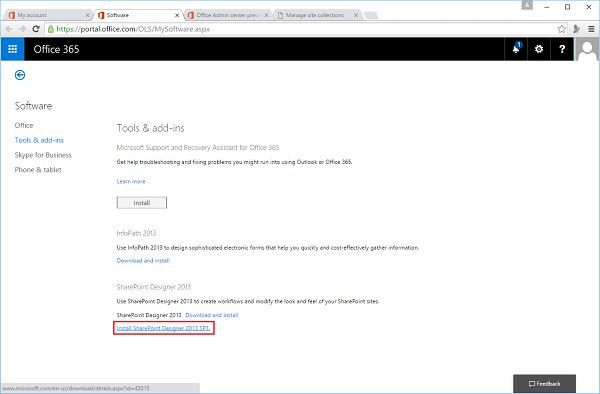Close the Manage site collections tab
This screenshot has height=394, width=600.
pos(356,15)
